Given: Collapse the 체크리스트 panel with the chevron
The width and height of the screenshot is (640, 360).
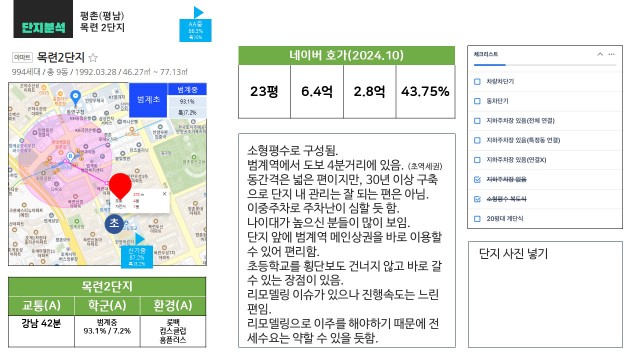Looking at the screenshot, I should [600, 54].
